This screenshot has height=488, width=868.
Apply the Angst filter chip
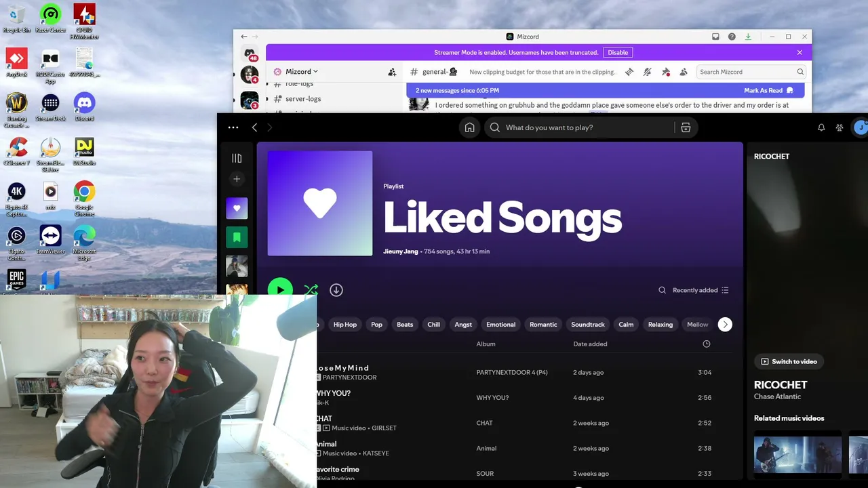[463, 325]
